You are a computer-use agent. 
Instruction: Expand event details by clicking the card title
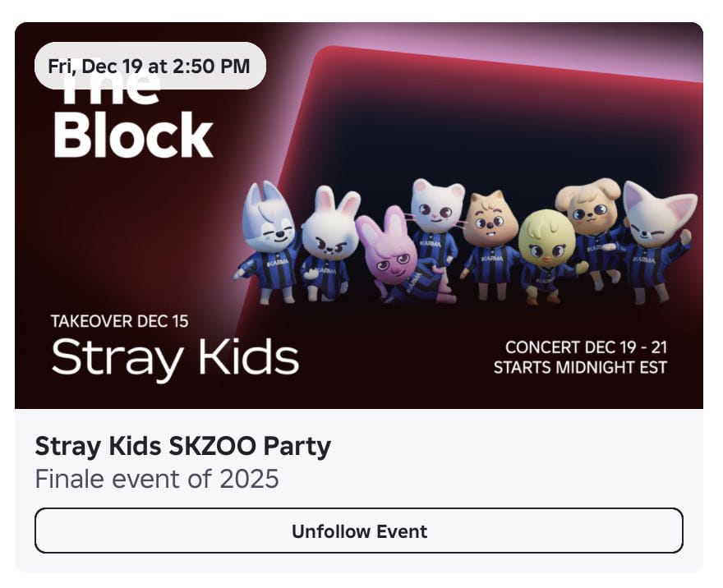182,447
